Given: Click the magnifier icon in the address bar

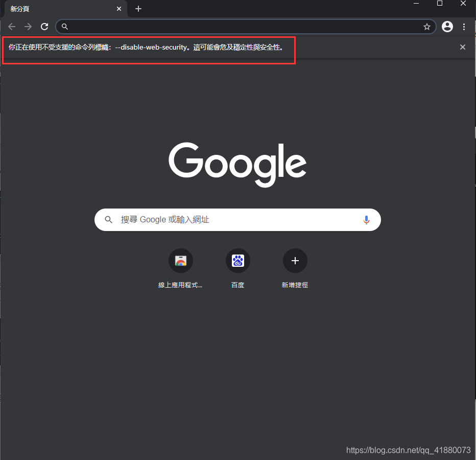Looking at the screenshot, I should coord(65,27).
